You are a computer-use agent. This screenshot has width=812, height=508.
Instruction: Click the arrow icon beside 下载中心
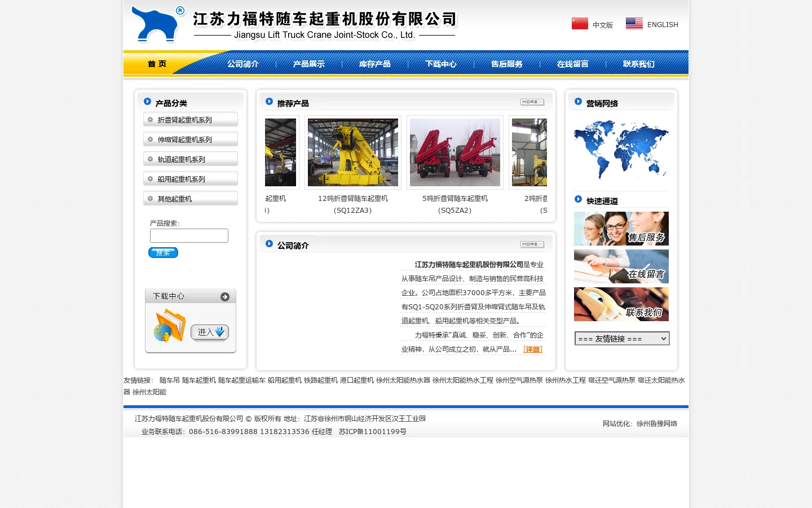(x=225, y=297)
